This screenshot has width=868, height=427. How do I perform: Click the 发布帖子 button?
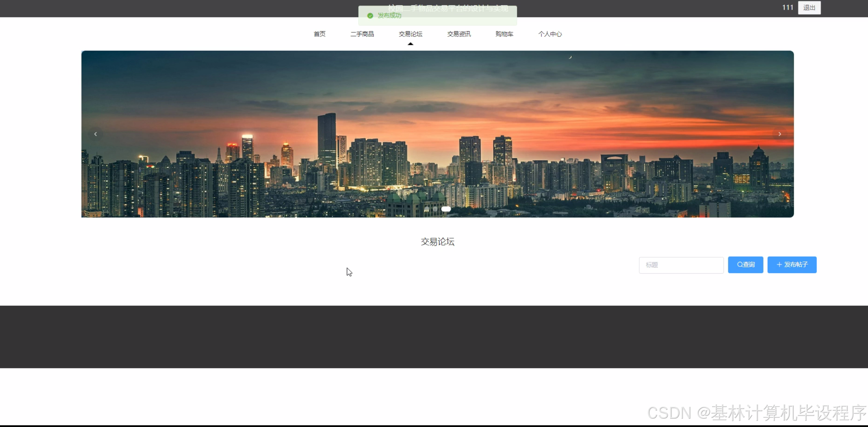pos(792,265)
